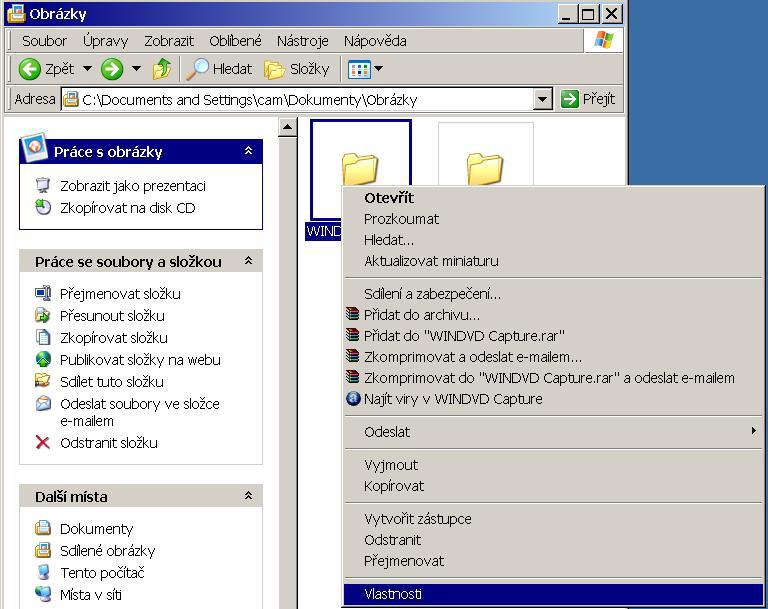Open the address bar dropdown arrow
This screenshot has height=609, width=768.
(x=542, y=99)
